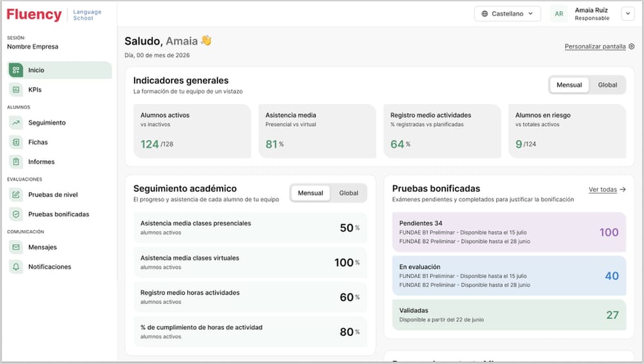Open Seguimiento menu item

(60, 122)
